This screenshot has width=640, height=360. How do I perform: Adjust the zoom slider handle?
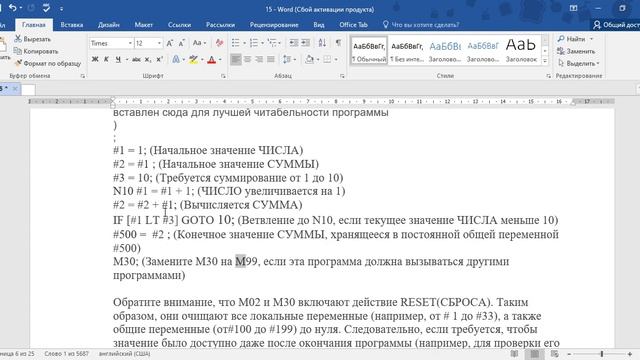(x=602, y=354)
